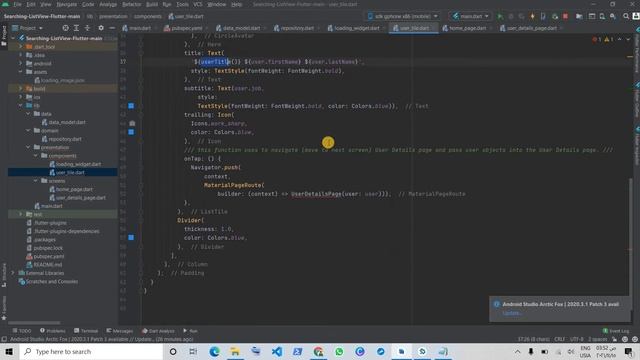The image size is (640, 360).
Task: Open WhatsApp from the taskbar
Action: tap(339, 351)
